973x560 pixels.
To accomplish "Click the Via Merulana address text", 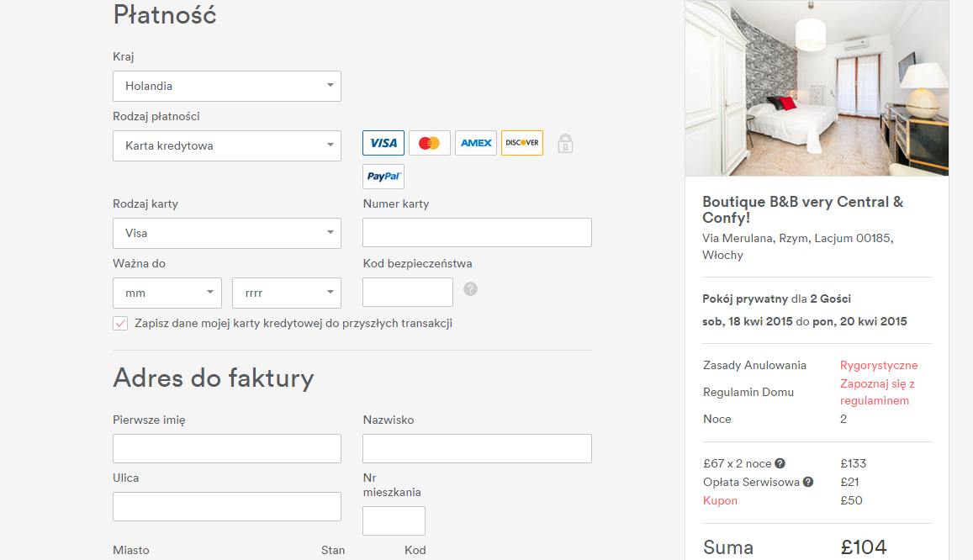I will [798, 246].
